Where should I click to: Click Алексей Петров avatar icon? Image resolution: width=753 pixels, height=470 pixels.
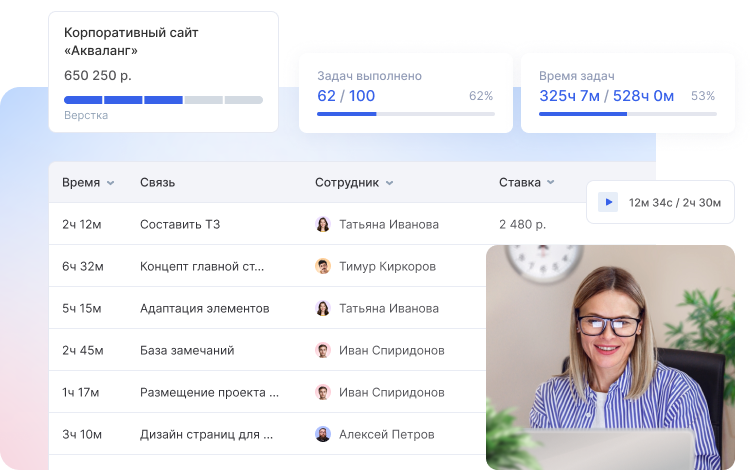[323, 434]
